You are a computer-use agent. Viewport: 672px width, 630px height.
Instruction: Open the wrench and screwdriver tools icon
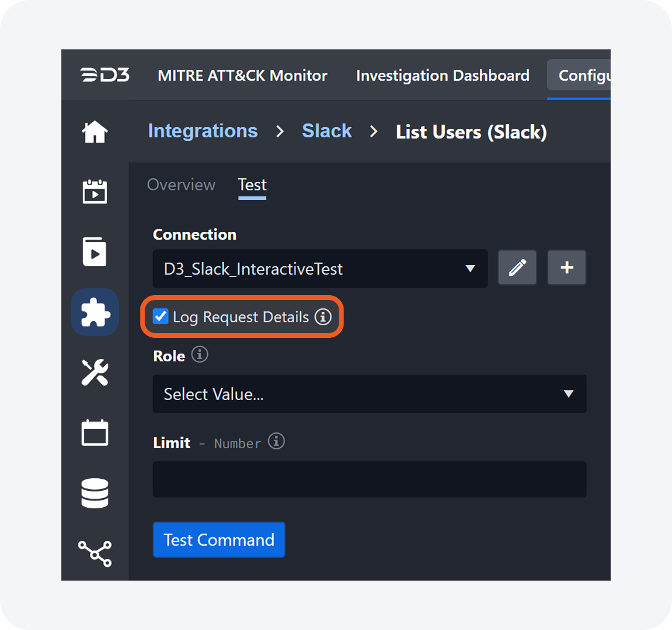[x=95, y=372]
